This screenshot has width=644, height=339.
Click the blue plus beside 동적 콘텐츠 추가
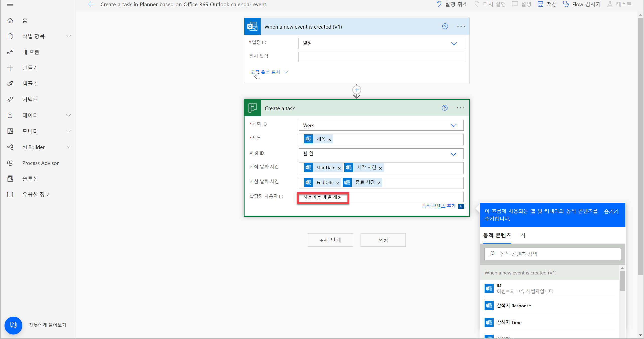point(461,206)
